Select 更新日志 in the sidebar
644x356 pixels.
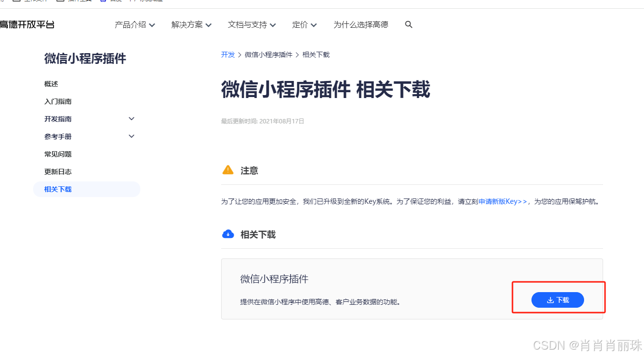pyautogui.click(x=58, y=172)
